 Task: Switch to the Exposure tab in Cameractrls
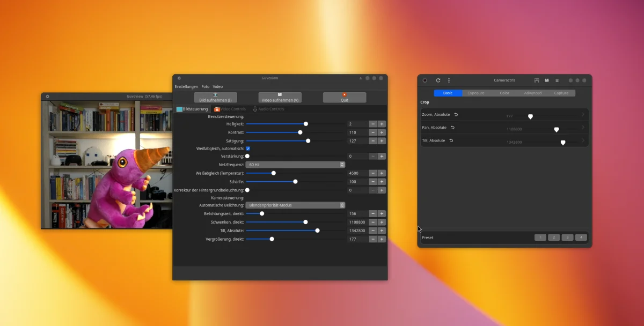[x=475, y=93]
